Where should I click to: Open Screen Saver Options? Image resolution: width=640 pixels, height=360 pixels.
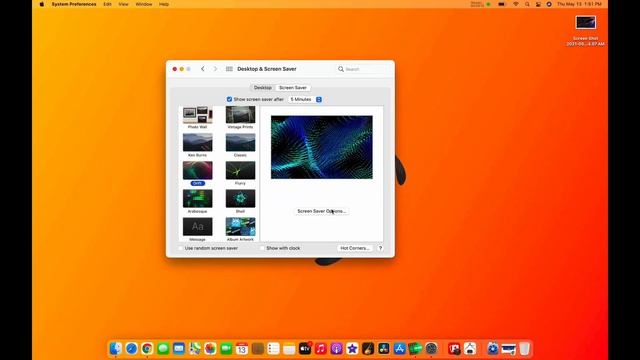pyautogui.click(x=322, y=211)
